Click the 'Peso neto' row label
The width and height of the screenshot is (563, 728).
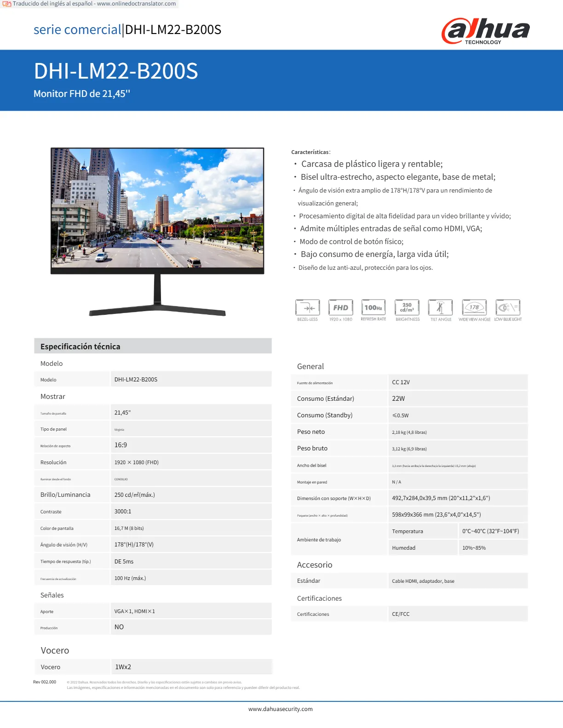[x=311, y=432]
